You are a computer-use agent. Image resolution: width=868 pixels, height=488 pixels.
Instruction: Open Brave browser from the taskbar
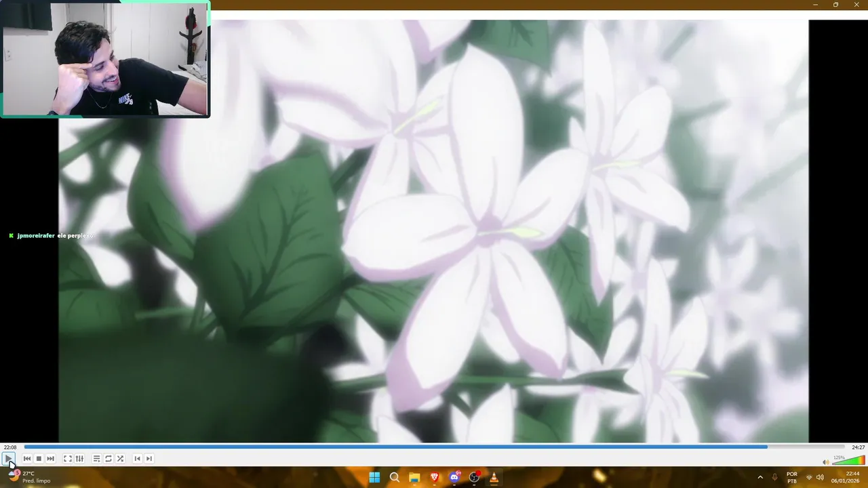coord(435,477)
